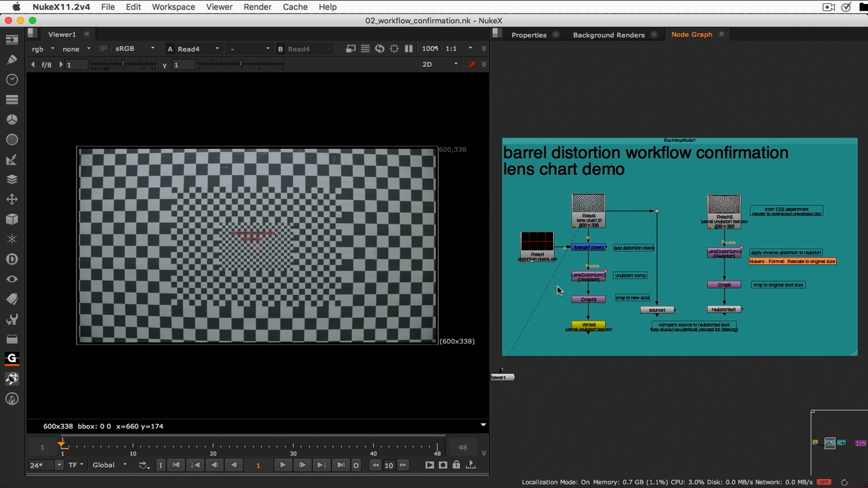This screenshot has height=488, width=868.
Task: Open the TF time display dropdown
Action: click(76, 465)
